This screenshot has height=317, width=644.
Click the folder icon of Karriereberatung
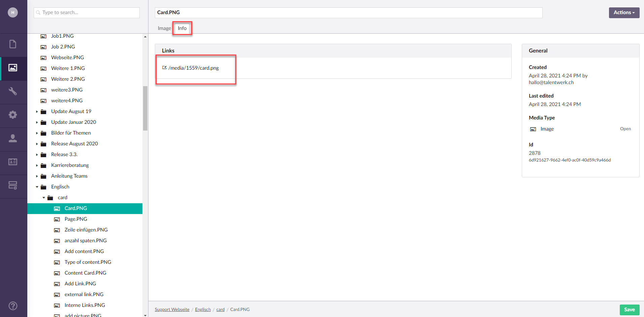(43, 166)
